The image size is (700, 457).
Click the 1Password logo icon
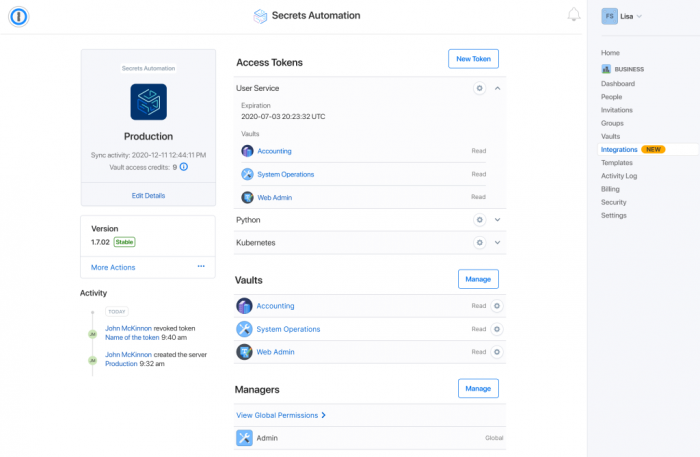click(x=17, y=16)
